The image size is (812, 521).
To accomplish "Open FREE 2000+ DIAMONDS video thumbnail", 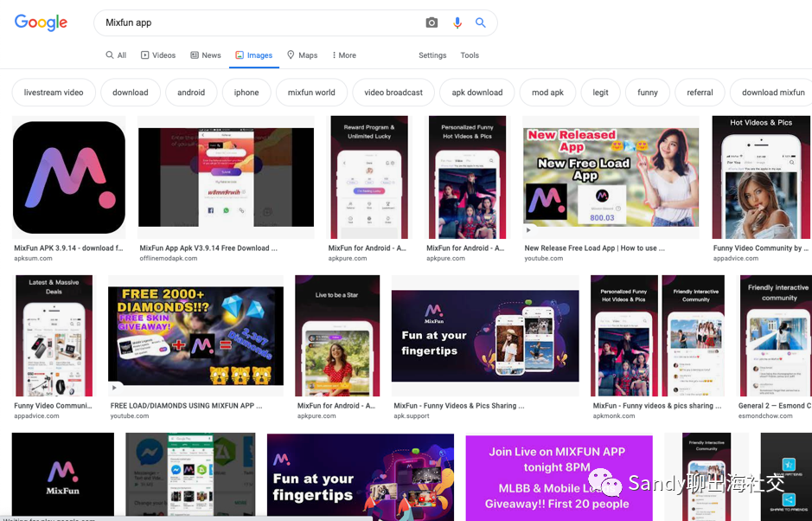I will (195, 336).
